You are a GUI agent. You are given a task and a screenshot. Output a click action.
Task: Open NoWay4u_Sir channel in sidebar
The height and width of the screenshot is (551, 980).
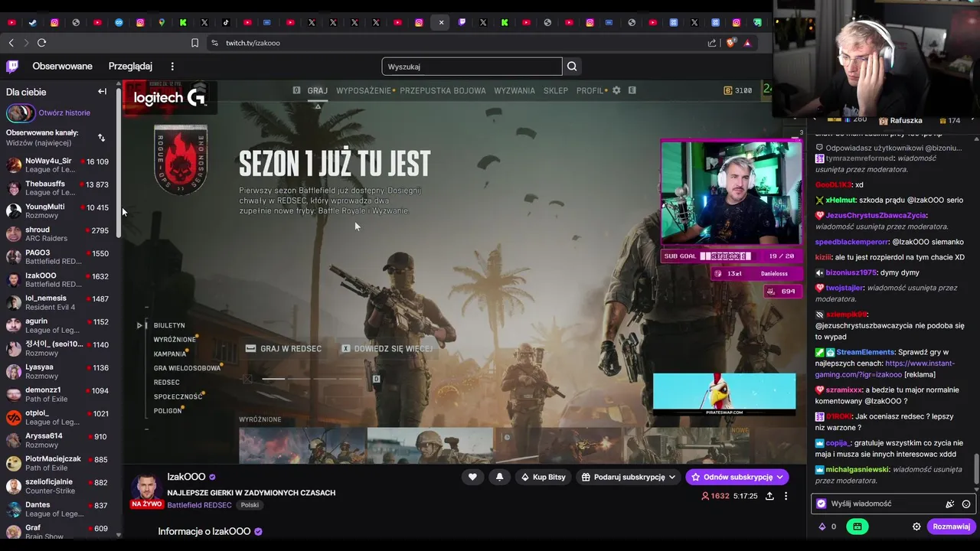pyautogui.click(x=57, y=166)
